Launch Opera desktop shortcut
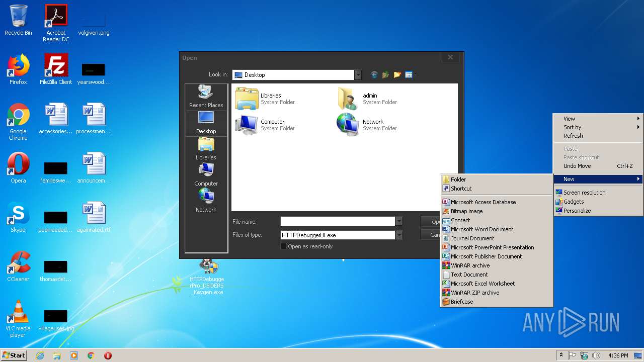Viewport: 644px width, 362px height. pos(18,168)
